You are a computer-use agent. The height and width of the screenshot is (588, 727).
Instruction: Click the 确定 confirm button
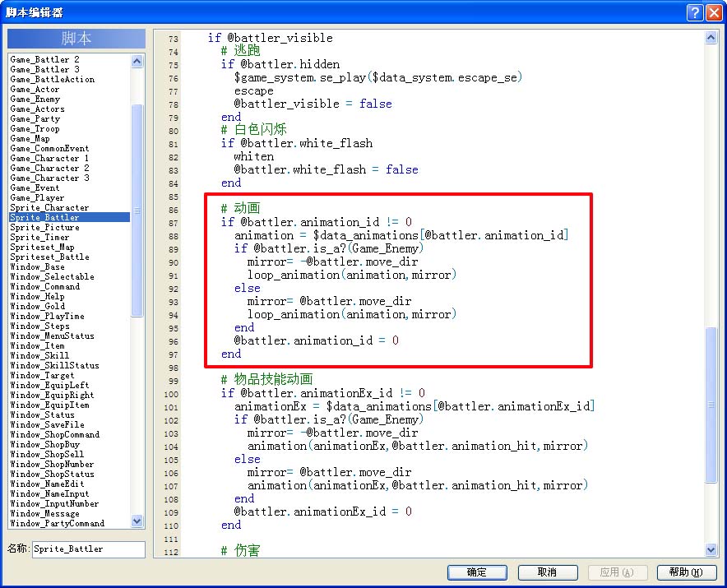click(477, 572)
